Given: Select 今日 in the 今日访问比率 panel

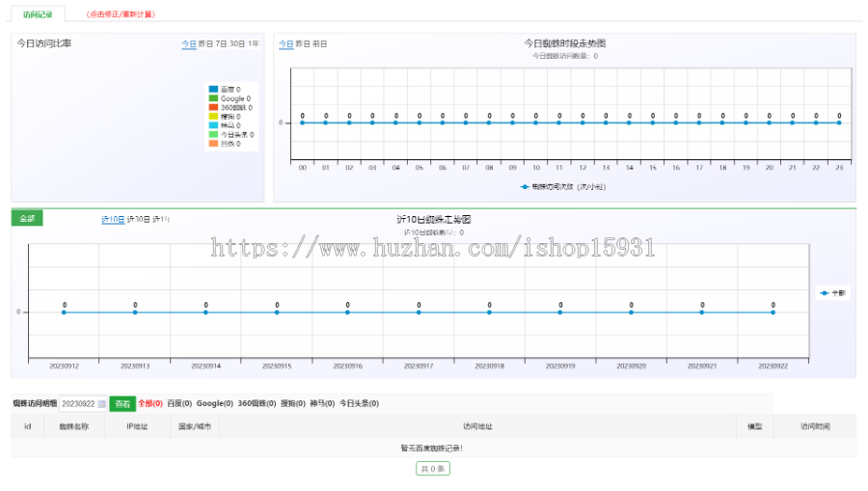Looking at the screenshot, I should pos(189,43).
